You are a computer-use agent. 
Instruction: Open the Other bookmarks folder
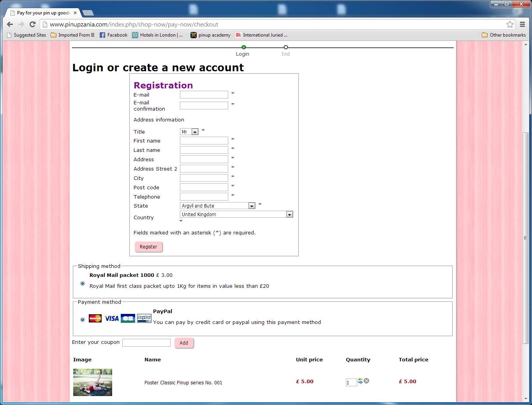pyautogui.click(x=504, y=35)
